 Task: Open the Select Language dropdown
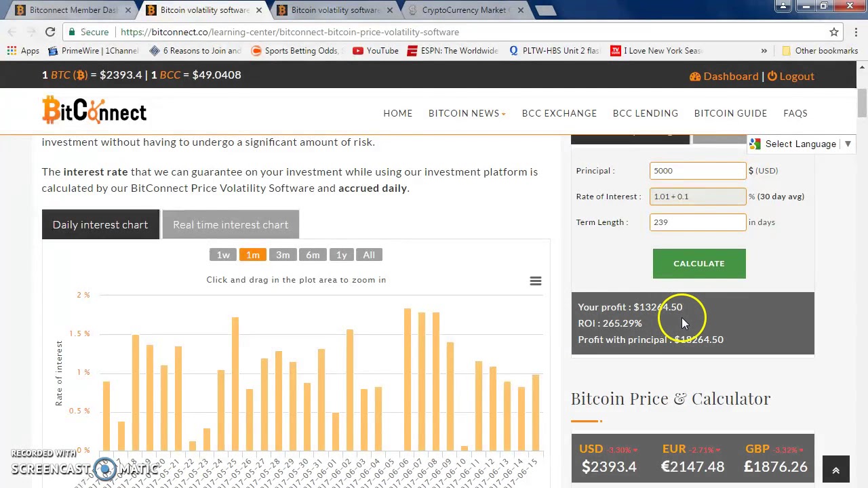point(800,144)
